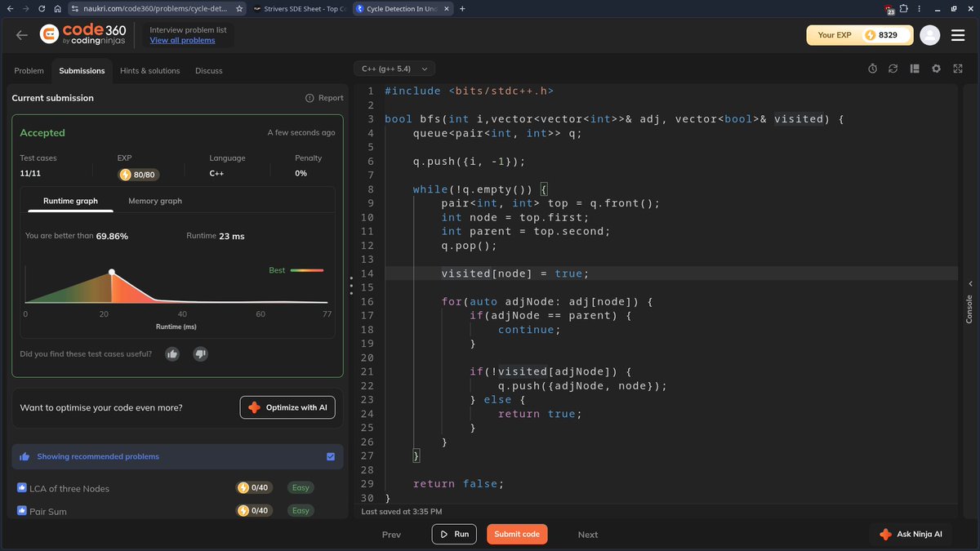Screen dimensions: 980x551
Task: Open editor settings gear
Action: click(x=936, y=69)
